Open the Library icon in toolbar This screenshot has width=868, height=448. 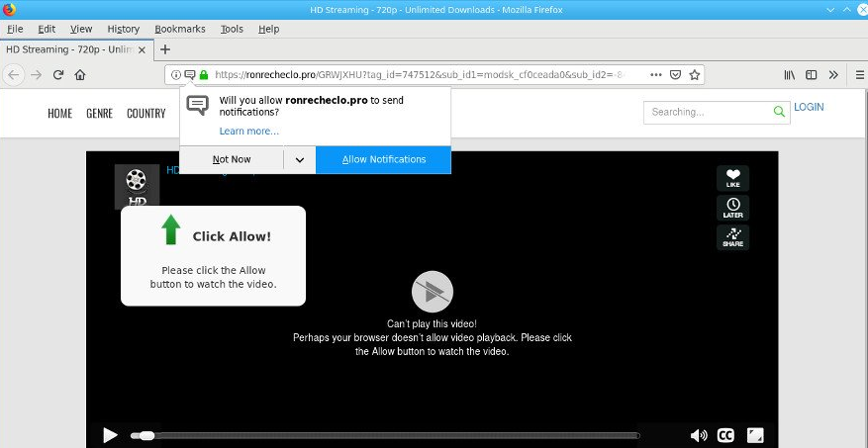[x=790, y=74]
